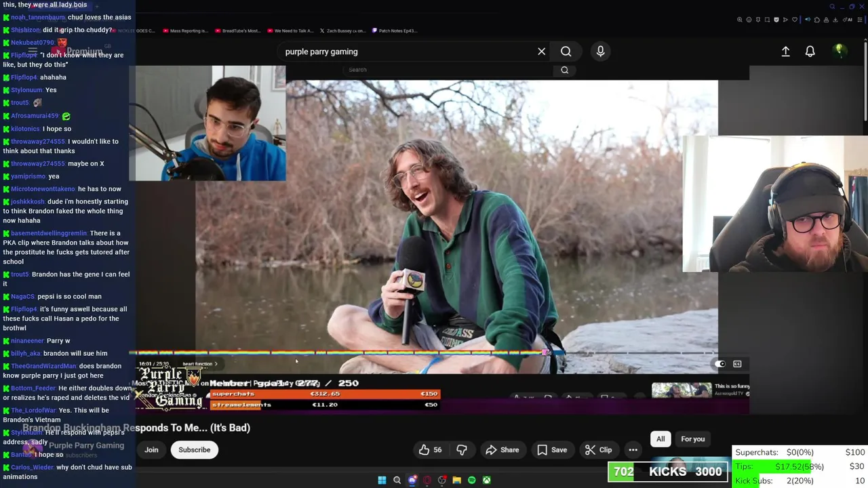Screen dimensions: 868x488
Task: Click chat username 'joshkkosh'
Action: point(28,201)
